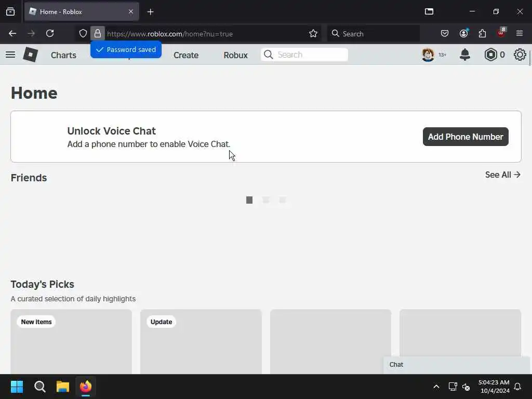This screenshot has width=532, height=399.
Task: Open the Robux balance icon
Action: 490,55
